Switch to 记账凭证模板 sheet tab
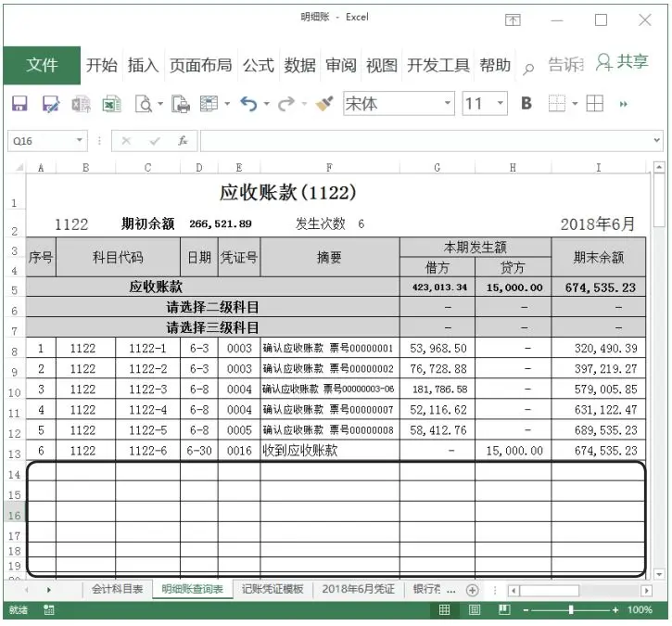 point(273,590)
